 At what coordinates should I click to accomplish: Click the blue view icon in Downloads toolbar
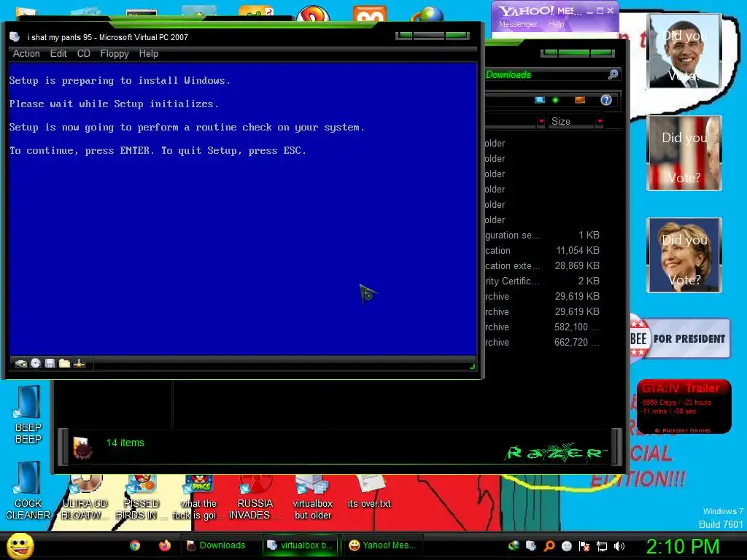539,100
